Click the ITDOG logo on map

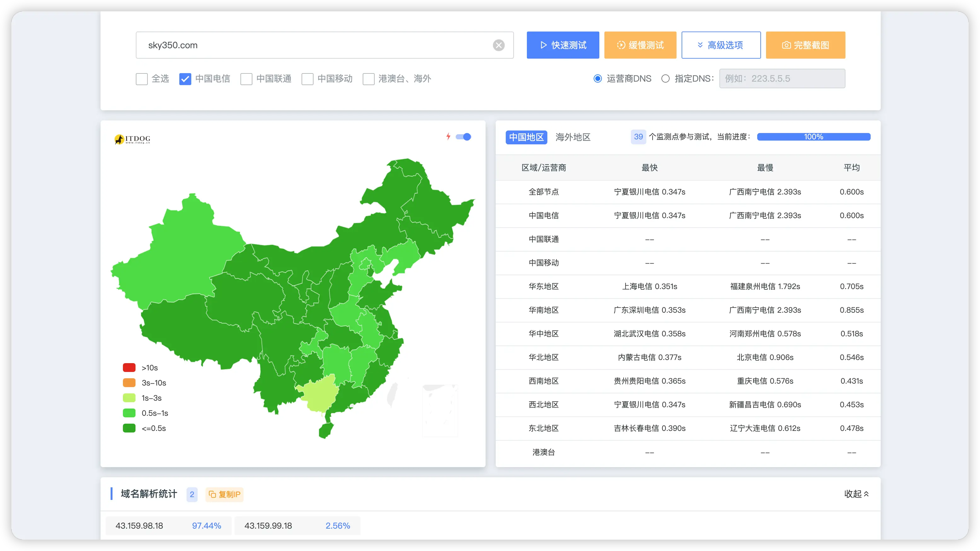tap(132, 139)
